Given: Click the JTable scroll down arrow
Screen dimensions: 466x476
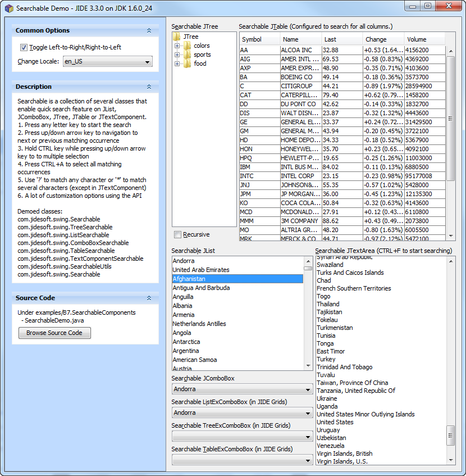Looking at the screenshot, I should 450,235.
